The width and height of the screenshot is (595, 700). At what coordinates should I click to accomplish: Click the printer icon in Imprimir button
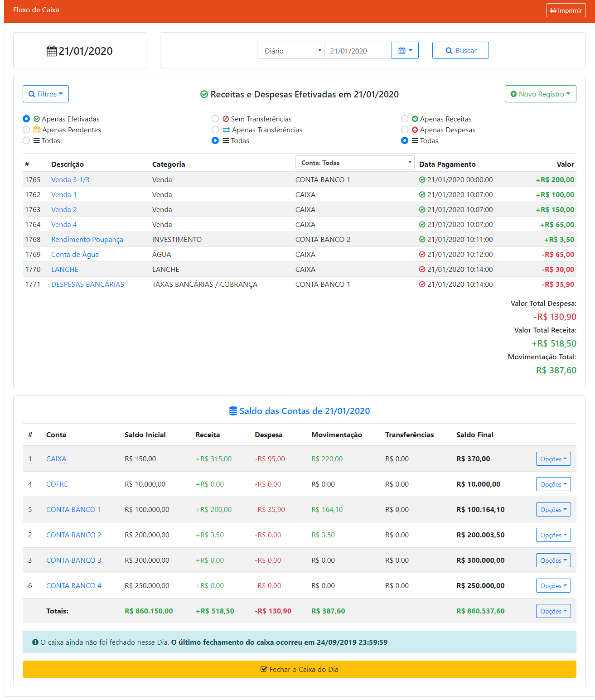[553, 11]
